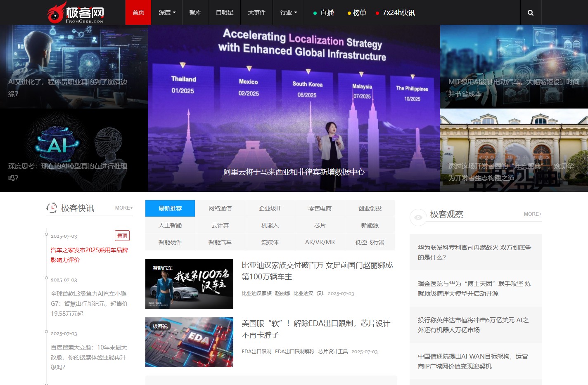Open the 智库 nav item
The height and width of the screenshot is (385, 588).
click(x=195, y=12)
